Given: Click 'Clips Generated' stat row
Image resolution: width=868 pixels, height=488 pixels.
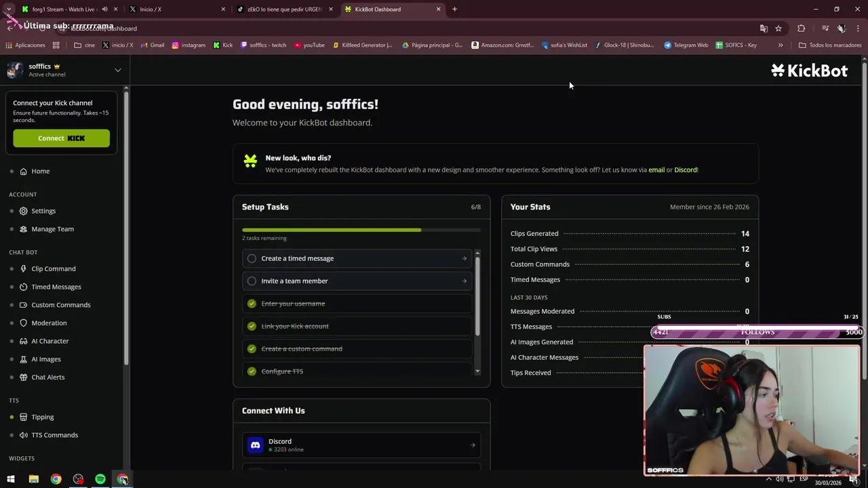Looking at the screenshot, I should click(x=629, y=234).
